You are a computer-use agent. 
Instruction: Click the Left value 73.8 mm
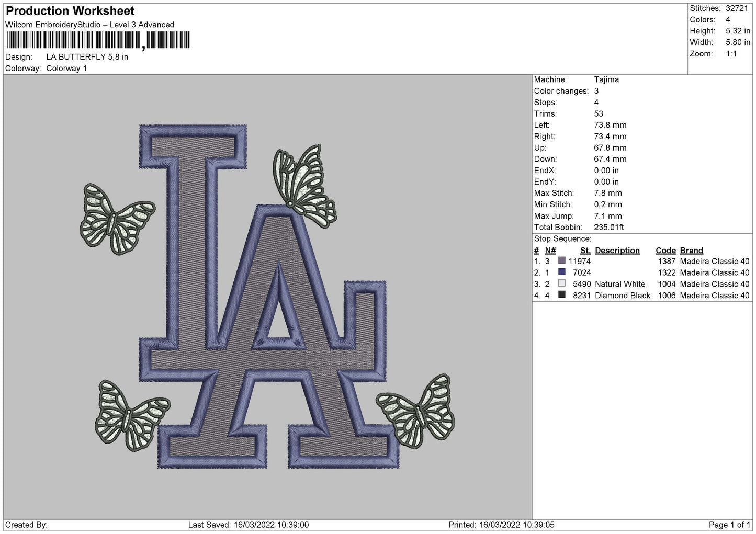(610, 125)
